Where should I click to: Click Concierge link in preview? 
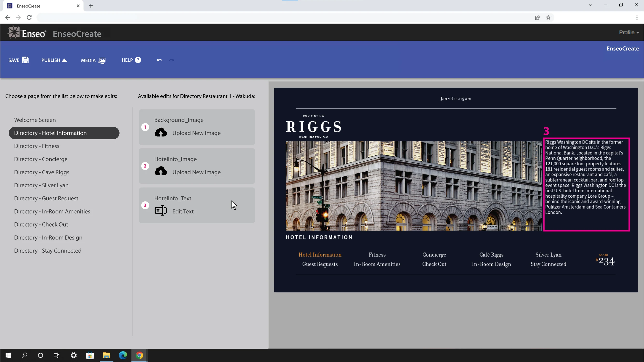[x=434, y=255]
